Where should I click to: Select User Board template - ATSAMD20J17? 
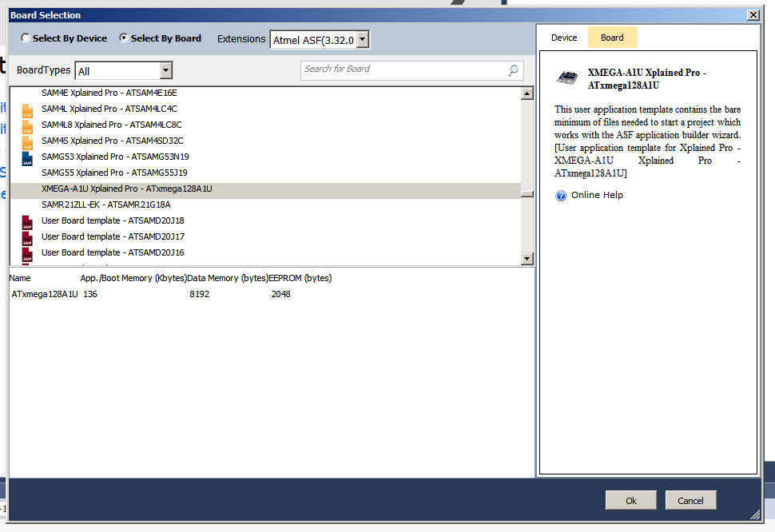point(113,236)
